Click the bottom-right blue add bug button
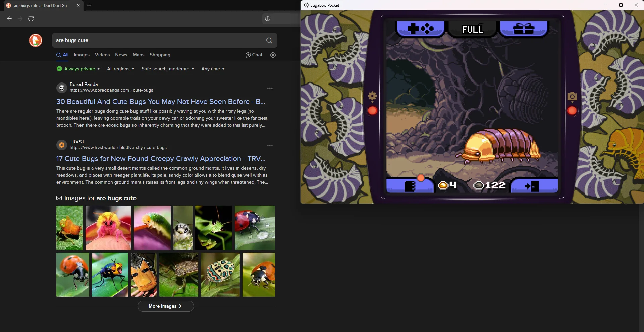Image resolution: width=644 pixels, height=332 pixels. [533, 186]
